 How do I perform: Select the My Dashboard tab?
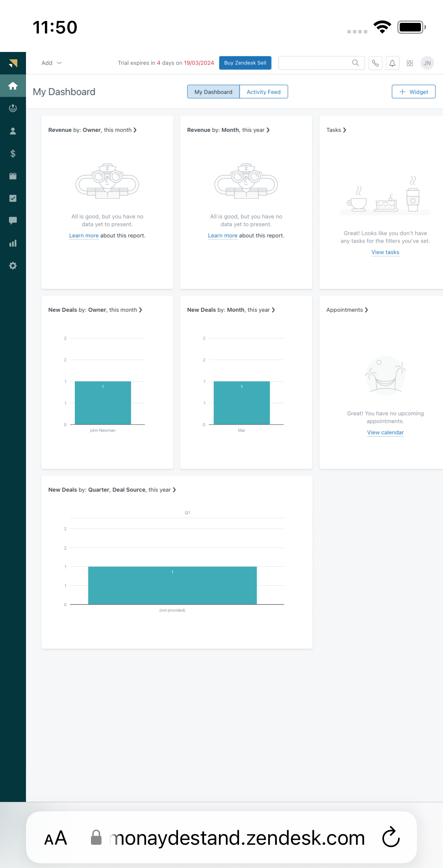[x=213, y=92]
